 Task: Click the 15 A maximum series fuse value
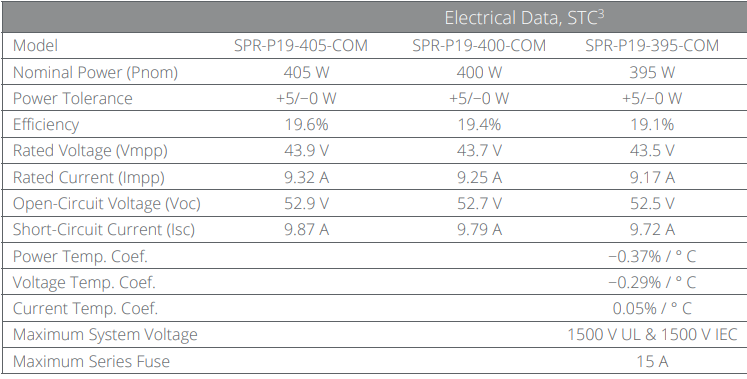point(652,361)
